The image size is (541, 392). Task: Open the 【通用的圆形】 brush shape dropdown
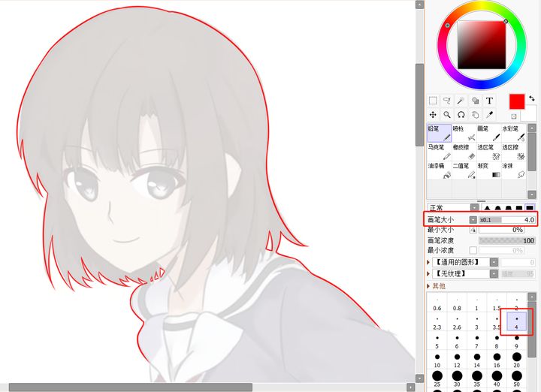(465, 262)
